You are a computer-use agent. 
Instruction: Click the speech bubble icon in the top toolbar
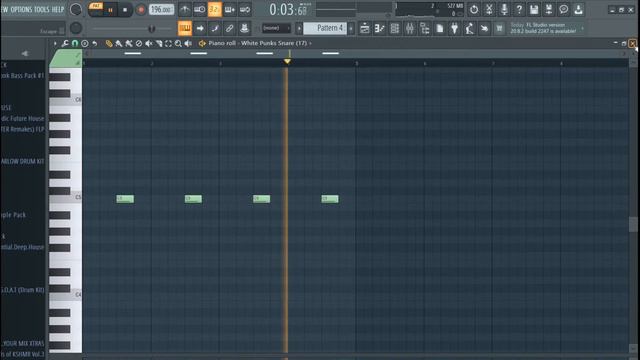tap(564, 9)
